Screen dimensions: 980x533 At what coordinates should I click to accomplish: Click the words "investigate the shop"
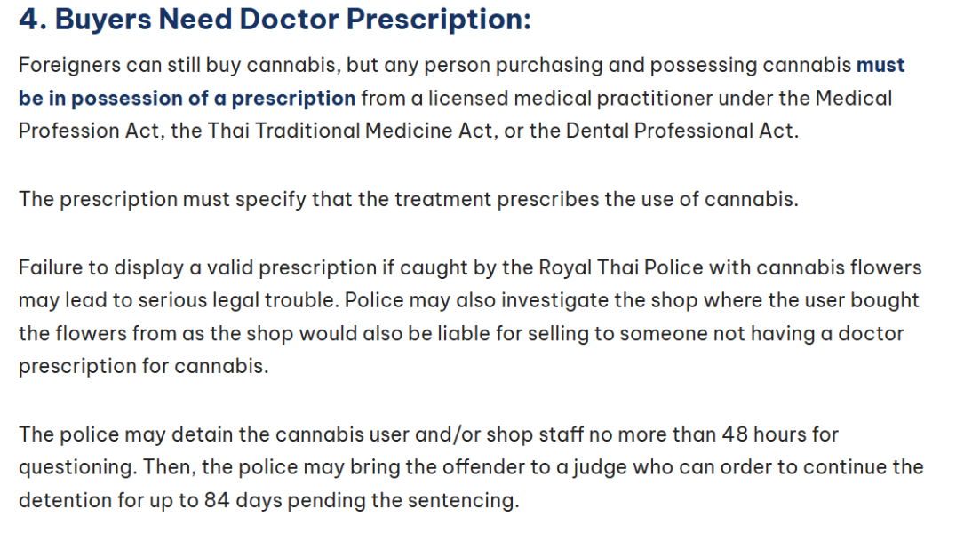pos(600,300)
